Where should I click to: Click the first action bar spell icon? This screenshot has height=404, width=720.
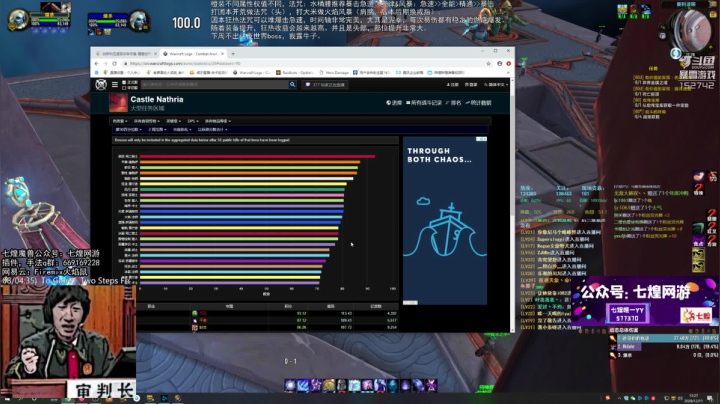pyautogui.click(x=290, y=385)
